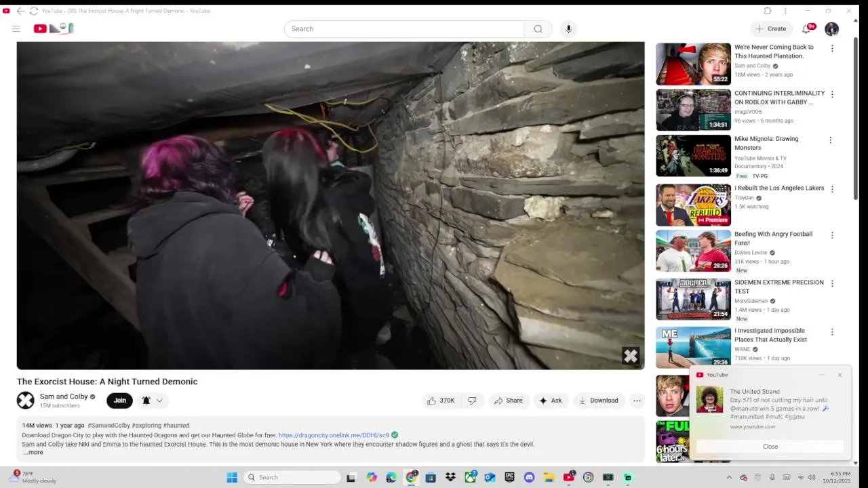Open options for Mike Mignola video
This screenshot has height=488, width=868.
[x=830, y=140]
